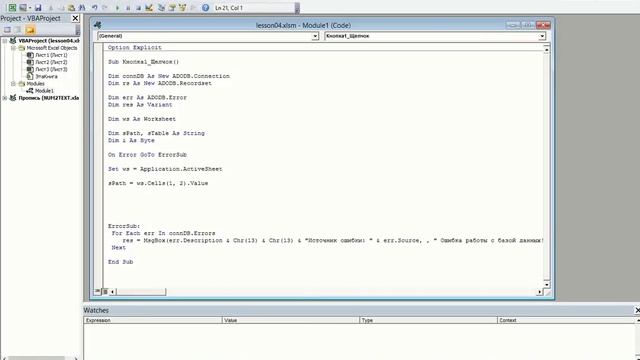Screen dimensions: 640x360
Task: Click the Paste clipboard icon
Action: 71,8
